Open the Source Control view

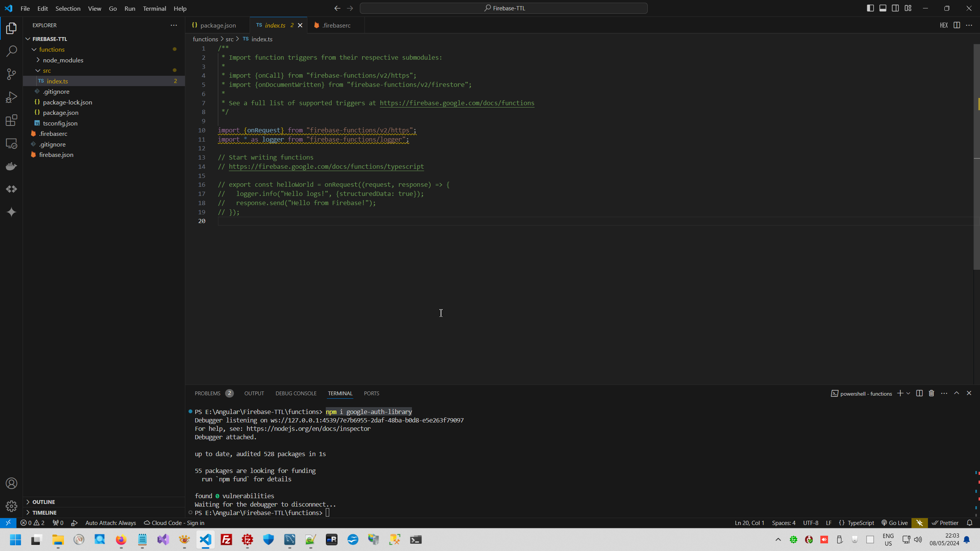(x=11, y=74)
